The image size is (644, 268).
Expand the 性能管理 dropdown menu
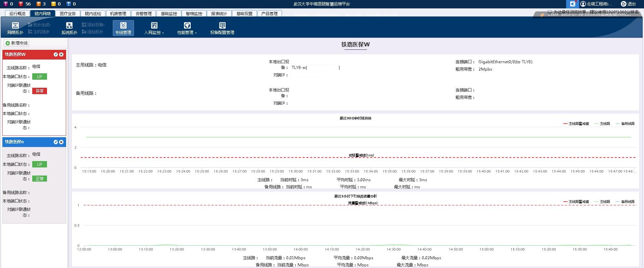point(187,28)
